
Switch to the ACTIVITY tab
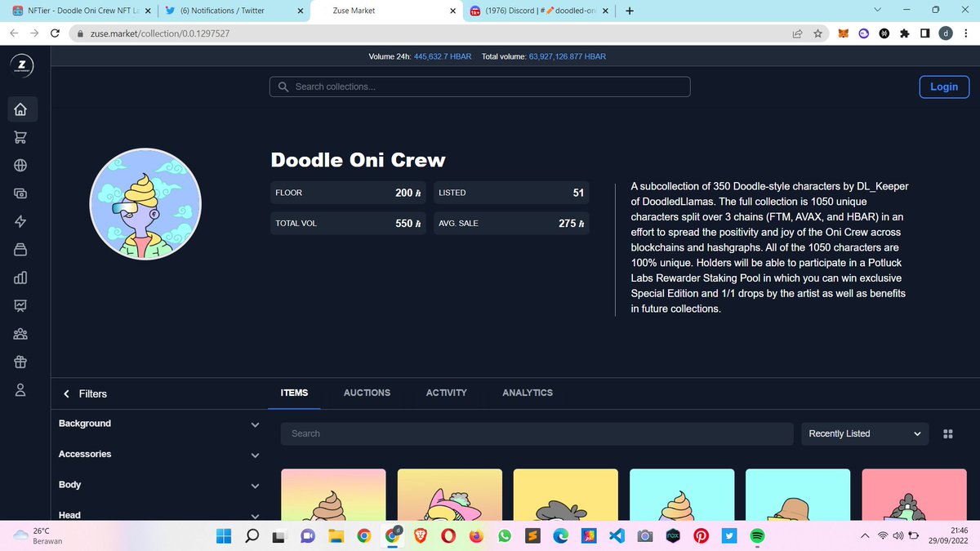click(x=447, y=393)
